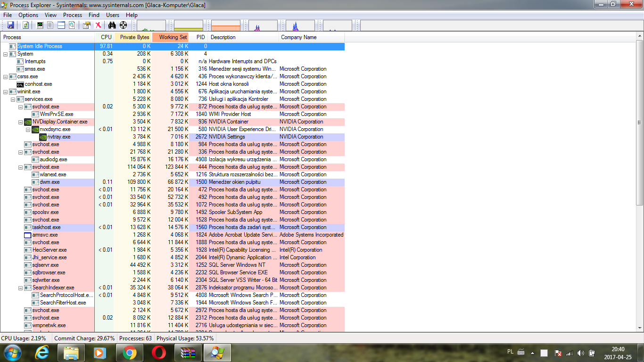The height and width of the screenshot is (362, 644).
Task: Toggle the Show Lower Pane icon
Action: [x=61, y=25]
